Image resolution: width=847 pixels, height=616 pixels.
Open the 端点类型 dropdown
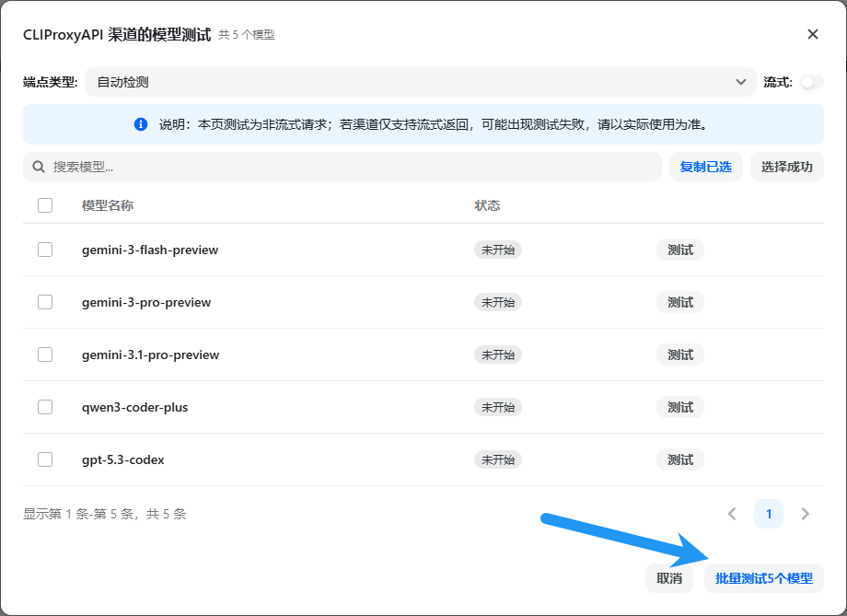pyautogui.click(x=419, y=82)
